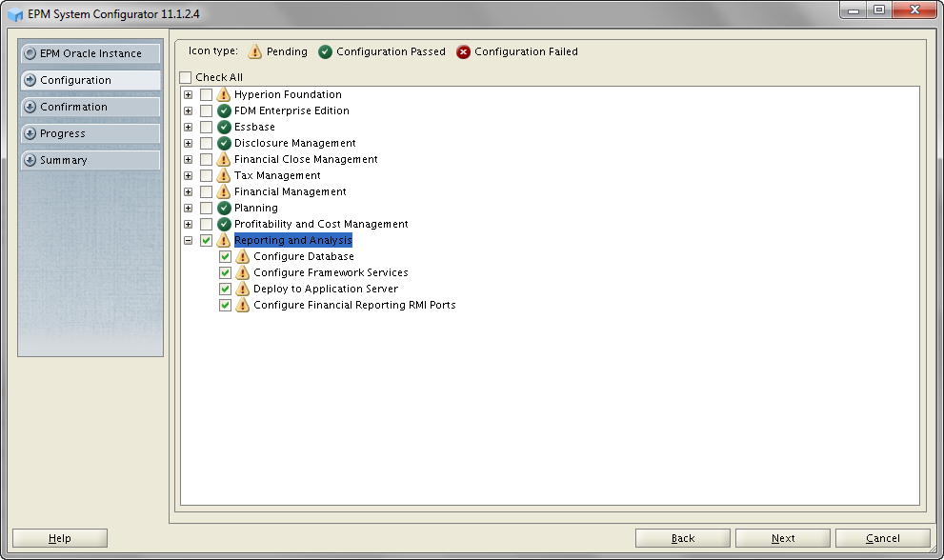Click the warning icon beside Financial Management
This screenshot has height=560, width=944.
pyautogui.click(x=224, y=191)
